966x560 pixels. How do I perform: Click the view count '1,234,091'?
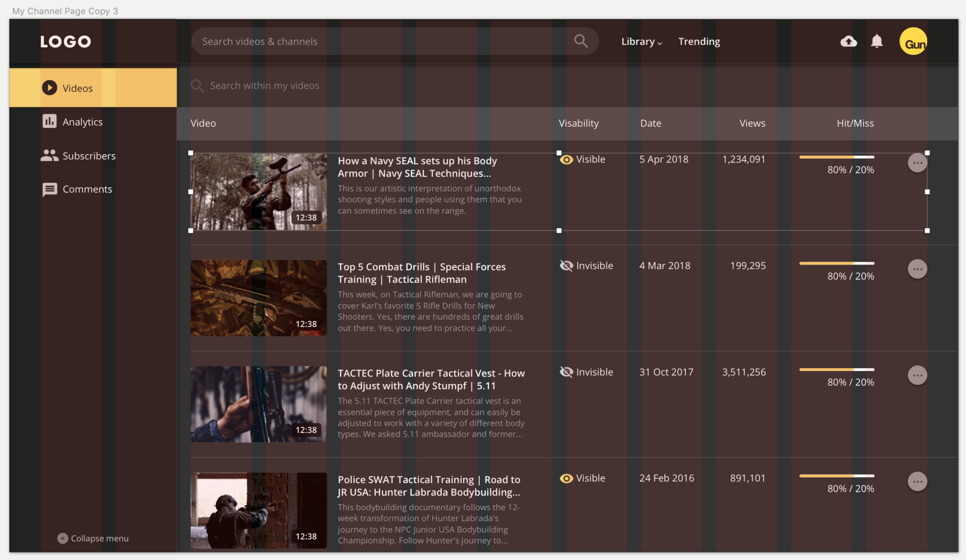[x=744, y=159]
